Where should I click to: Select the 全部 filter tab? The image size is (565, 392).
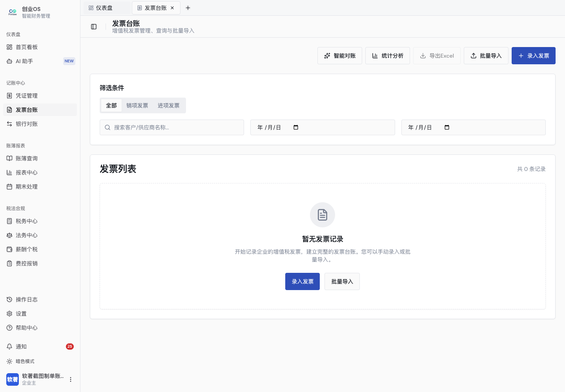[x=111, y=105]
